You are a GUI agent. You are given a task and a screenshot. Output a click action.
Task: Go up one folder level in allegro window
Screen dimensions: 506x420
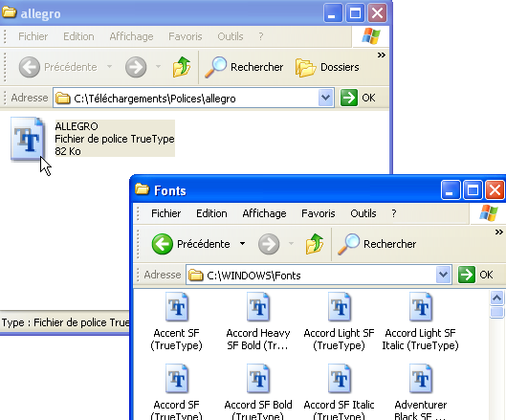(x=182, y=67)
